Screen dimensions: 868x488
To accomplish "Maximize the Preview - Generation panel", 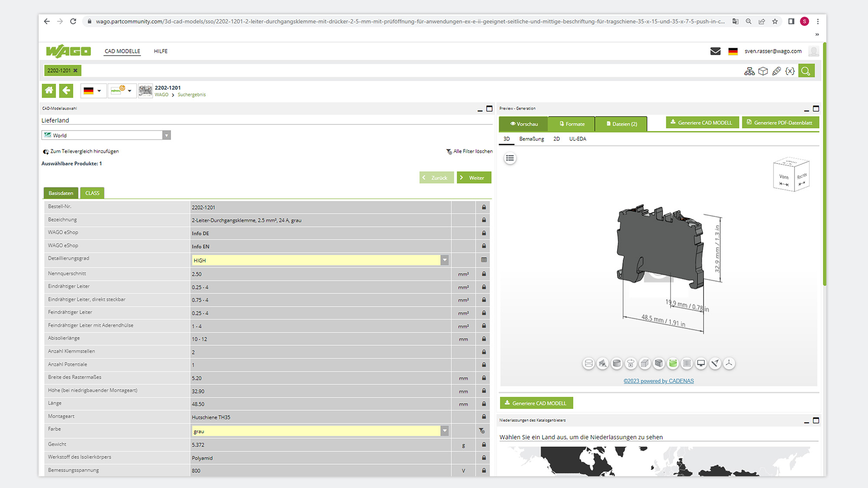I will pyautogui.click(x=816, y=108).
